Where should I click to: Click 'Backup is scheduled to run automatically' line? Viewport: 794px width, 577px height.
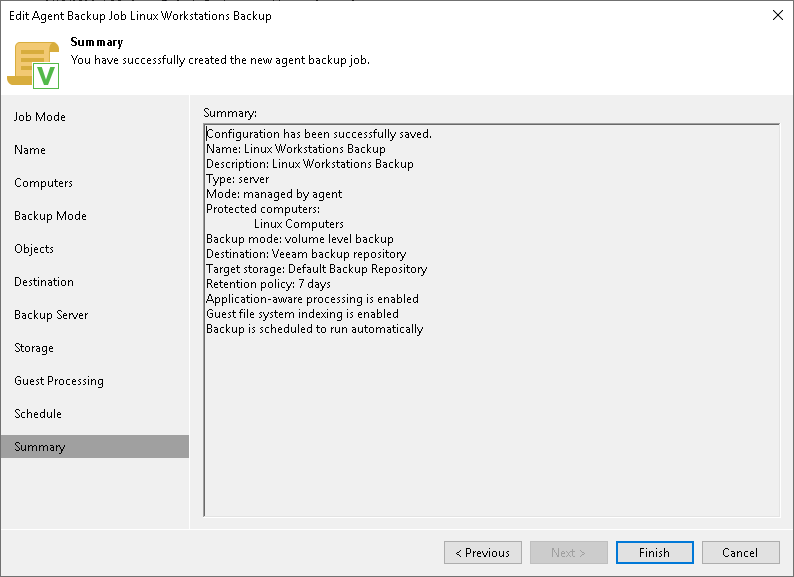[x=314, y=329]
